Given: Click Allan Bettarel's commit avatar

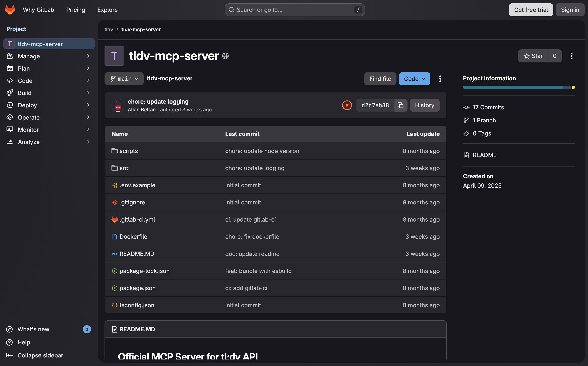Looking at the screenshot, I should pyautogui.click(x=118, y=105).
